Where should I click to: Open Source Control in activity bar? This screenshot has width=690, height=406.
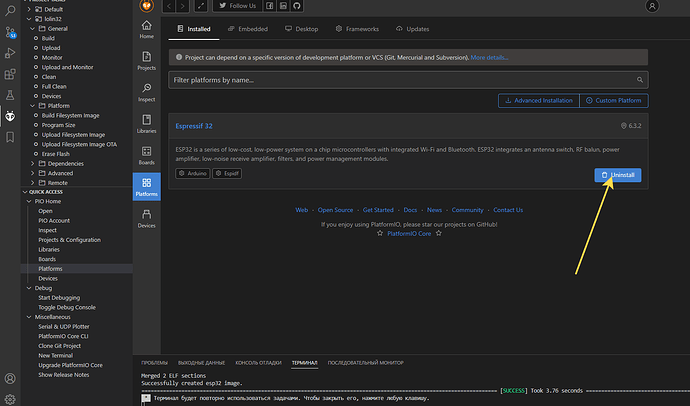(x=10, y=32)
